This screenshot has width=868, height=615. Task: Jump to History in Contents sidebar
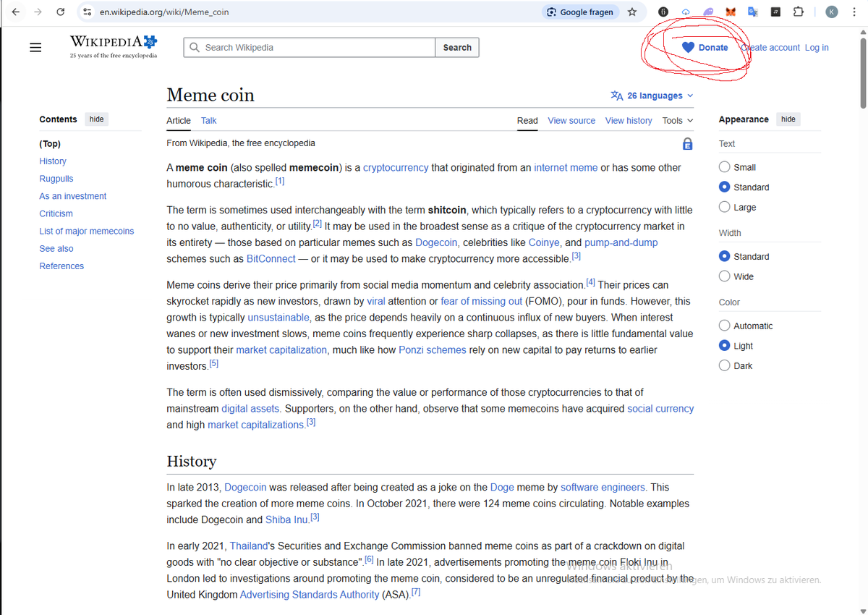pyautogui.click(x=53, y=161)
